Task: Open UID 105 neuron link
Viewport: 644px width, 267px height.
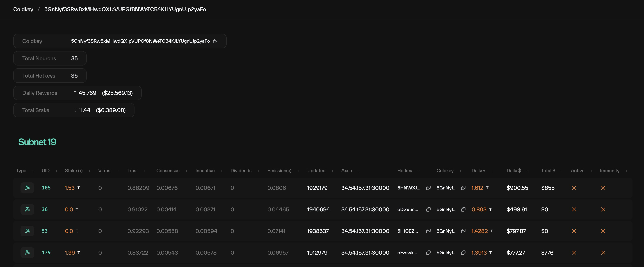Action: (x=46, y=188)
